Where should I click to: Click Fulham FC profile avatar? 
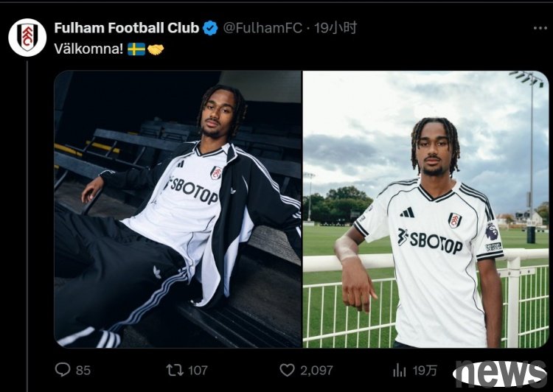point(27,38)
